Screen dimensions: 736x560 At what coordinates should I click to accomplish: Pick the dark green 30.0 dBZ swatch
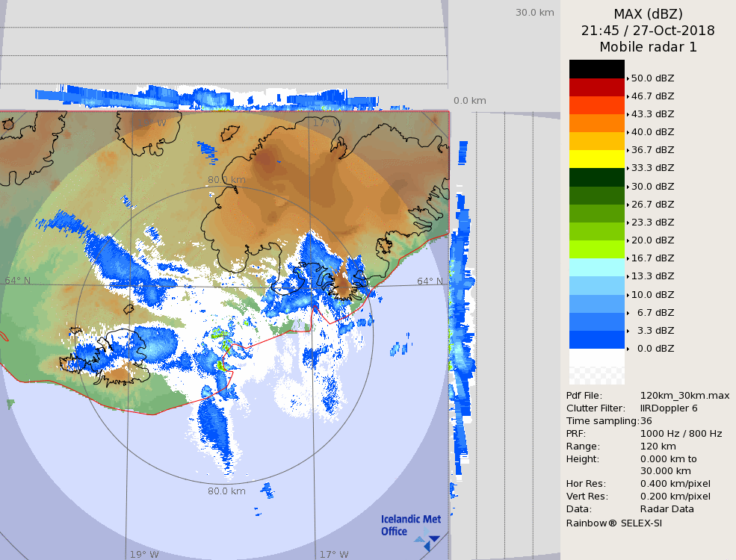[x=596, y=177]
